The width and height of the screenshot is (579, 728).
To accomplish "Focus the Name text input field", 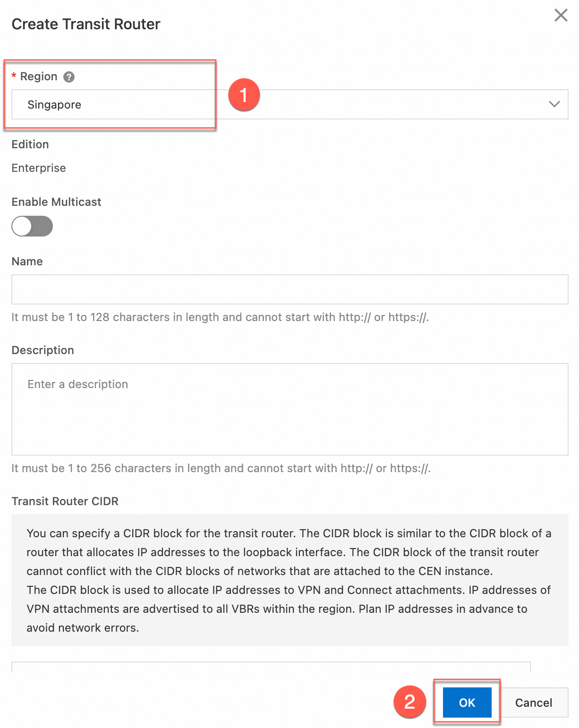I will pos(289,289).
